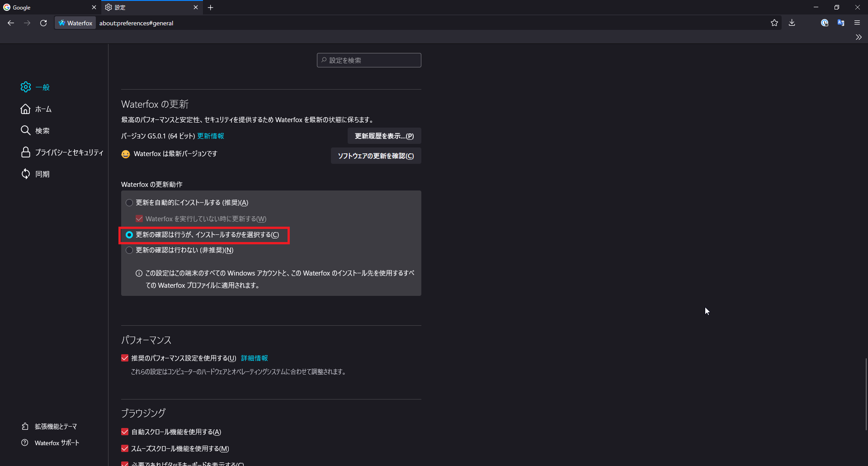
Task: Click the 一般 gear icon in sidebar
Action: pyautogui.click(x=26, y=87)
